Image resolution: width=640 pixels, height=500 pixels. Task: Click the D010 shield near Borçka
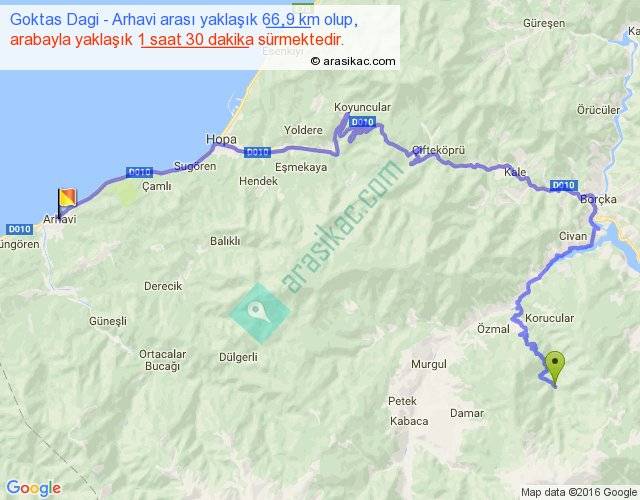click(563, 185)
